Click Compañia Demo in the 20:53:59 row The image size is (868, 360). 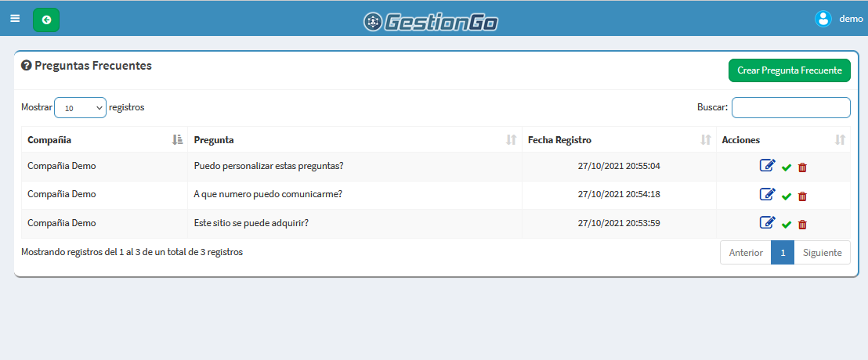62,223
